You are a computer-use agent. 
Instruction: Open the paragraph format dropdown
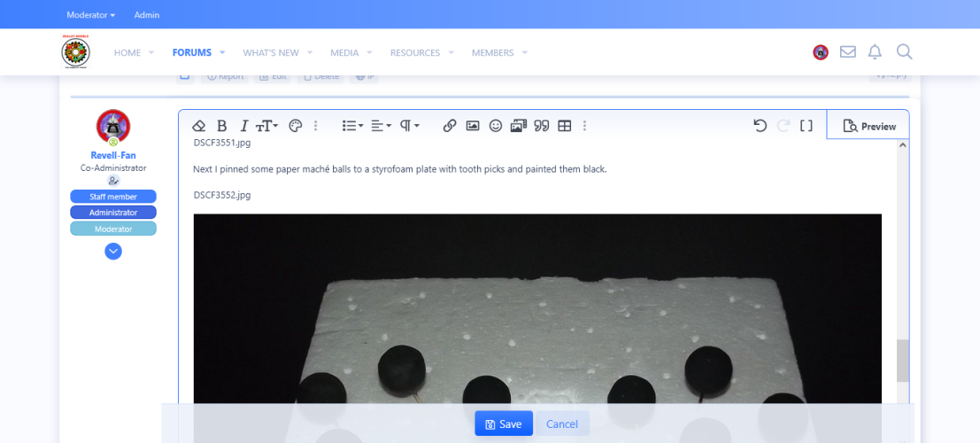409,126
